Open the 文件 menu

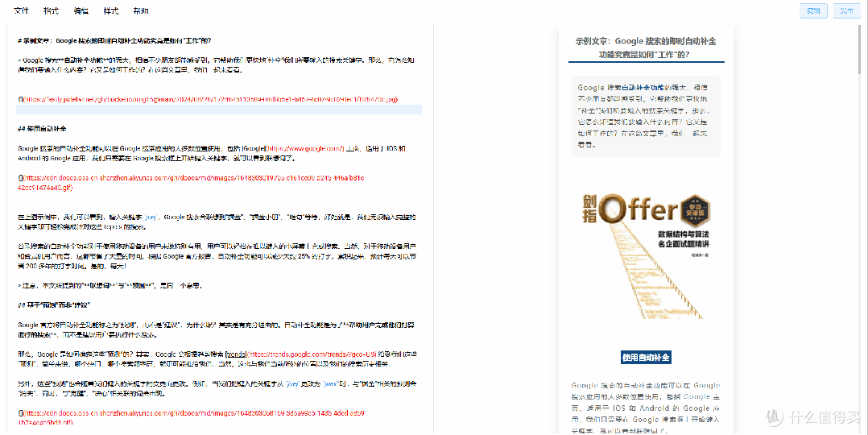click(21, 10)
